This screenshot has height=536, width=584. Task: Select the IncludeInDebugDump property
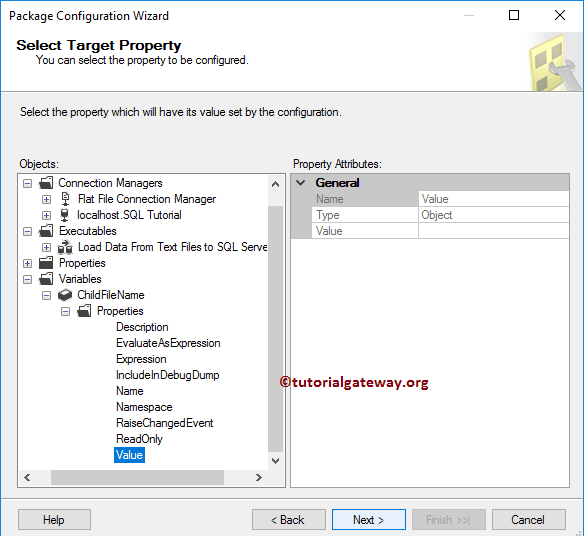[168, 375]
